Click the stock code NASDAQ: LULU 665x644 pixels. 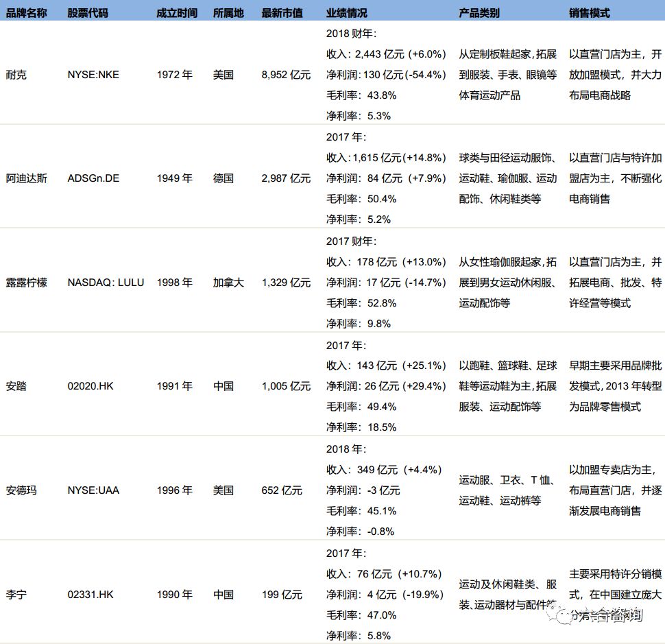point(105,283)
